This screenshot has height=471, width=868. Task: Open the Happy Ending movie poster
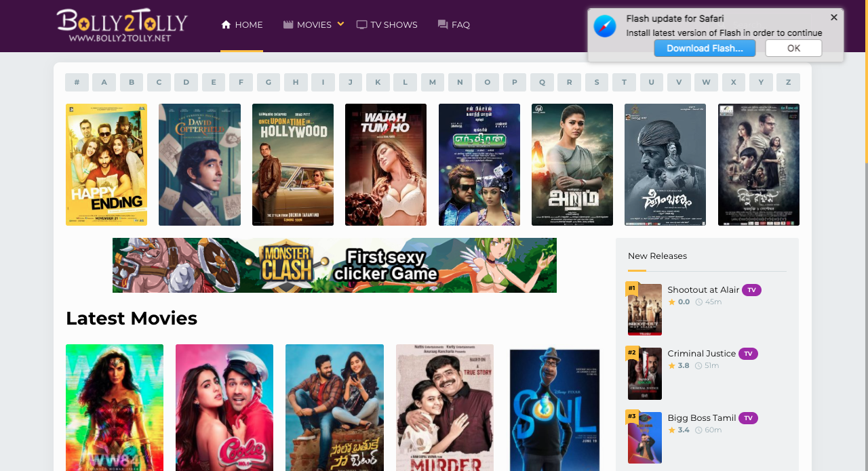pyautogui.click(x=106, y=165)
